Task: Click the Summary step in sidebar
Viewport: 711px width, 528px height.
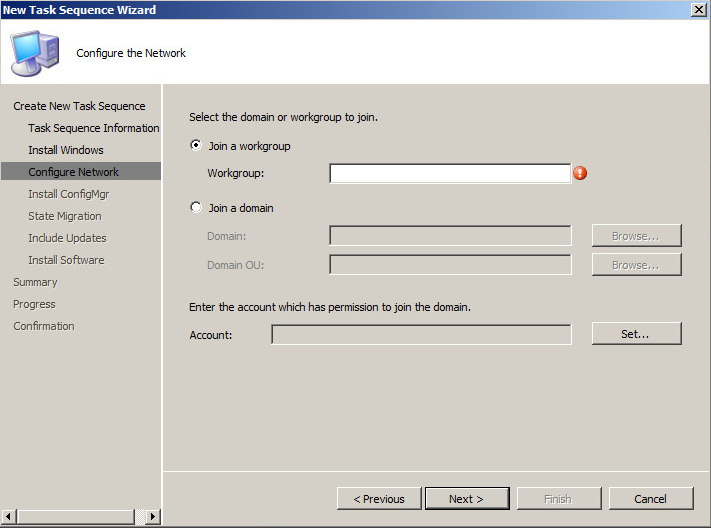Action: click(35, 282)
